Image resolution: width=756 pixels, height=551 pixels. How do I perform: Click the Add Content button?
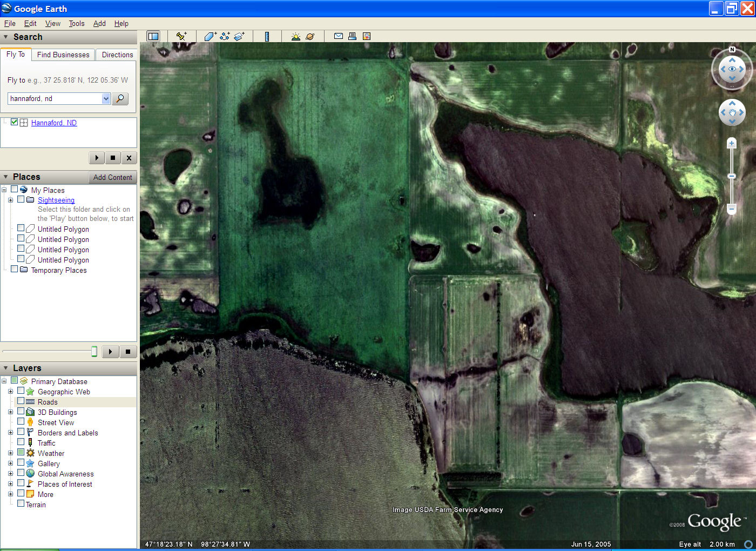(x=112, y=177)
